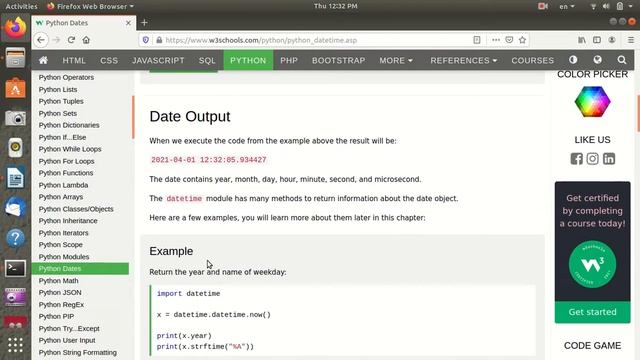This screenshot has height=360, width=640.
Task: Open Python Dictionaries in sidebar
Action: coord(69,125)
